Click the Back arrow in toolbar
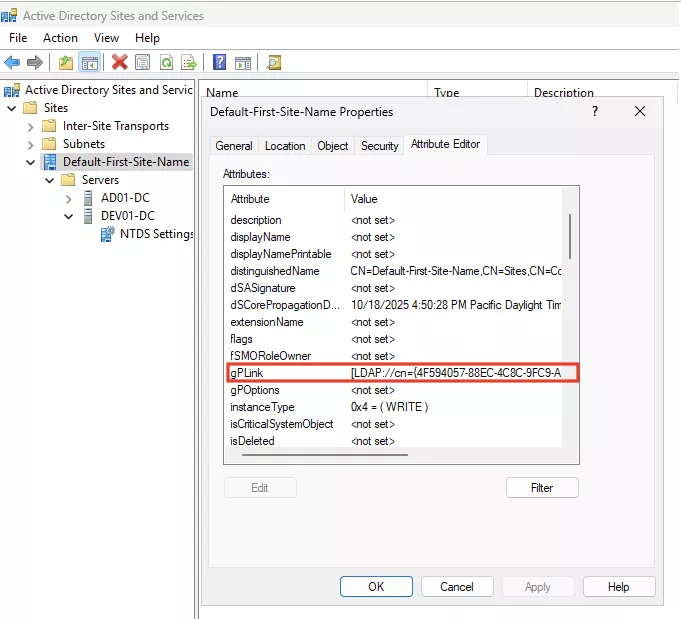The height and width of the screenshot is (619, 681). [12, 62]
